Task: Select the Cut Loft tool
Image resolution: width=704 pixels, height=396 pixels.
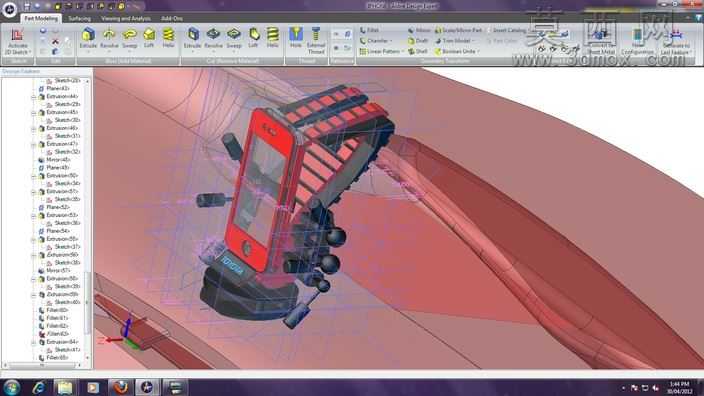Action: pos(254,38)
